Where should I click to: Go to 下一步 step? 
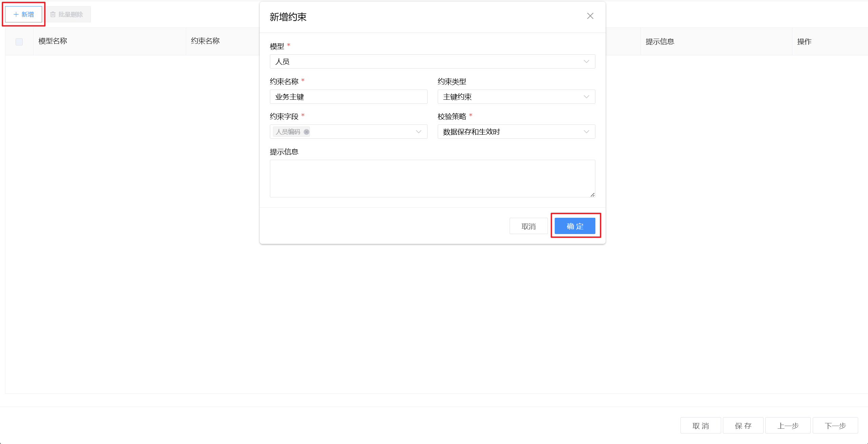point(835,425)
